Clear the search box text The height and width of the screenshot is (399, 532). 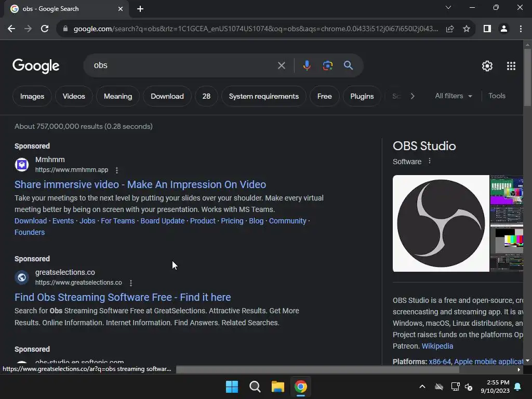(x=281, y=65)
